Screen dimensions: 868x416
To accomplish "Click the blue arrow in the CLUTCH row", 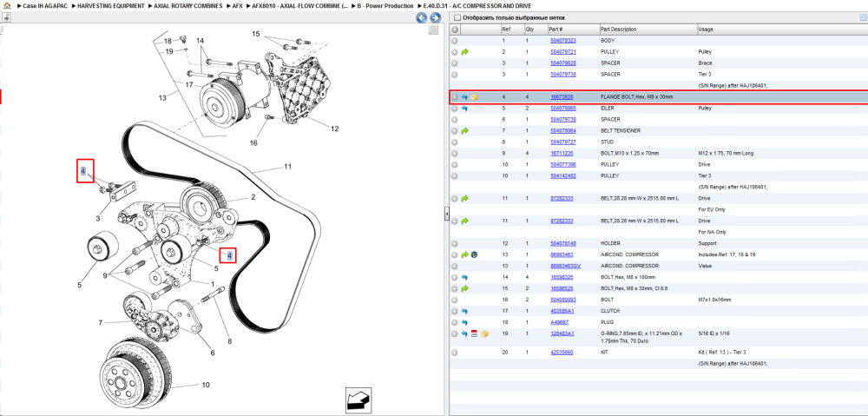I will 464,311.
